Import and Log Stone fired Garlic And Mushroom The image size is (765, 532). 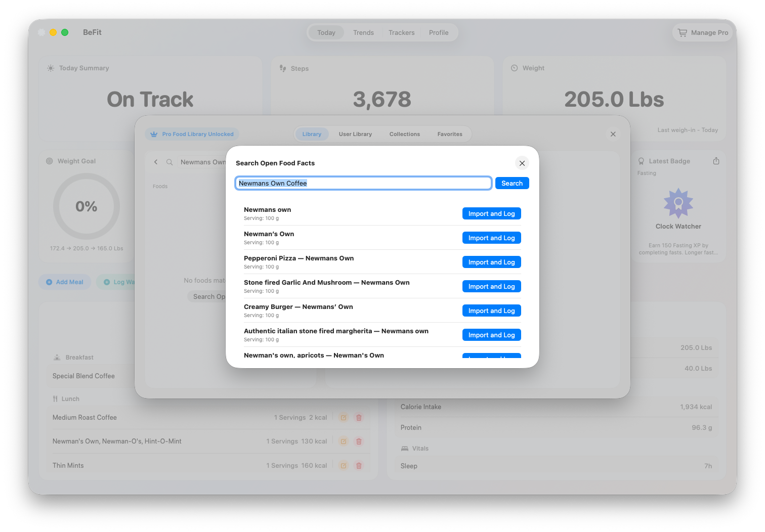tap(492, 286)
